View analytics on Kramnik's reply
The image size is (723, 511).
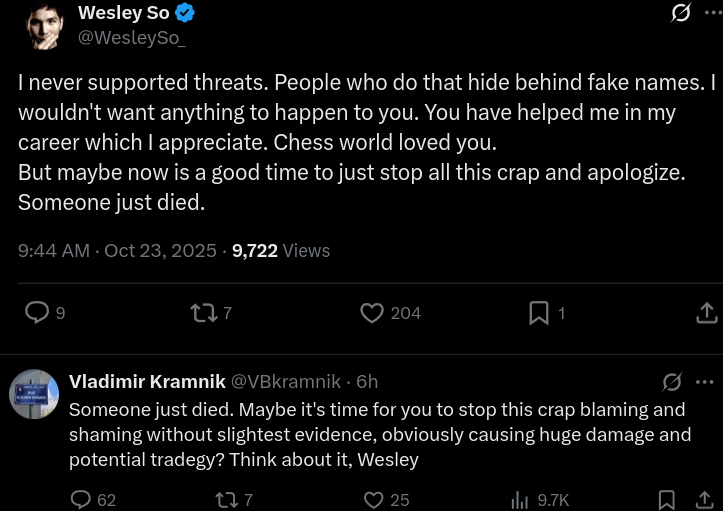coord(520,499)
